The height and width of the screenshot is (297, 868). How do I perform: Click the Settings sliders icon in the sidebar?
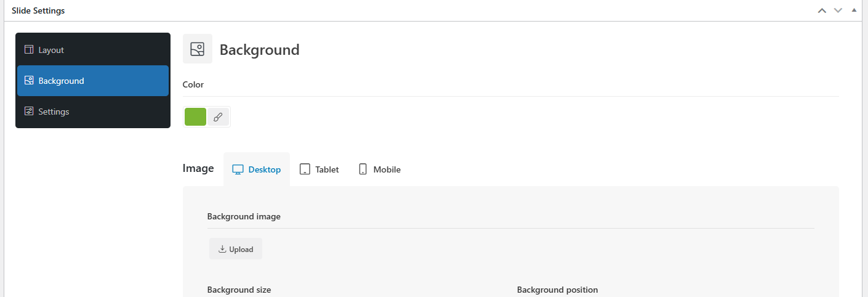28,112
